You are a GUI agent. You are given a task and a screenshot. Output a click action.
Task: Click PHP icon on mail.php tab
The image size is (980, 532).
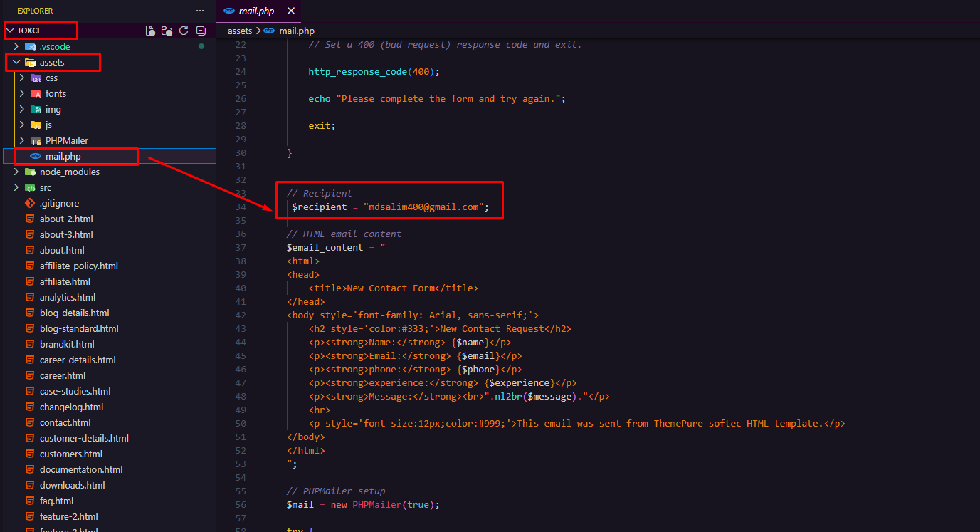click(x=229, y=11)
